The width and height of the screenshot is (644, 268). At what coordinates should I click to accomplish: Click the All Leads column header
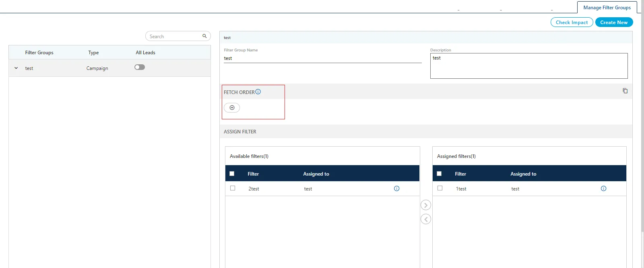coord(145,53)
